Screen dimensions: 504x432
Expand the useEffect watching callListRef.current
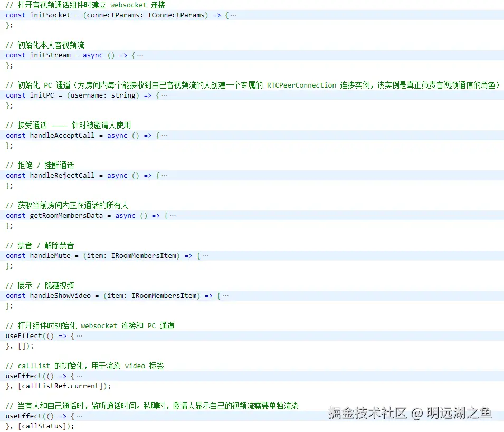78,376
